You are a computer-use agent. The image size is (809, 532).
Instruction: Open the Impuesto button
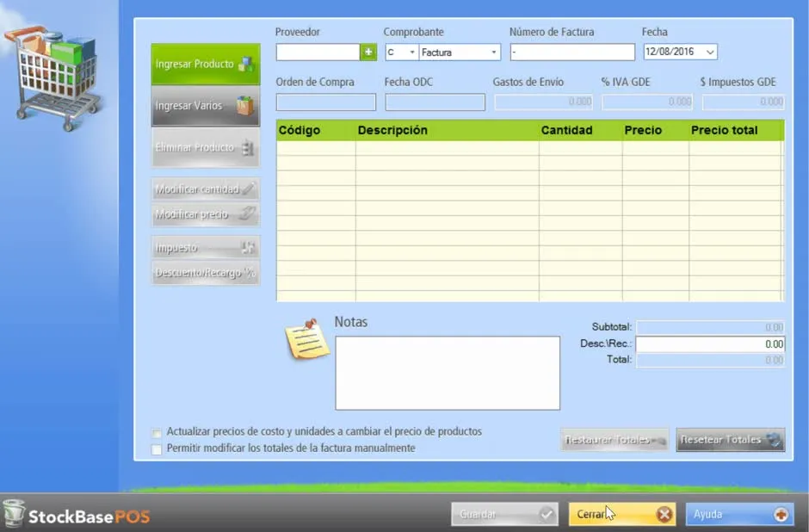(x=206, y=248)
